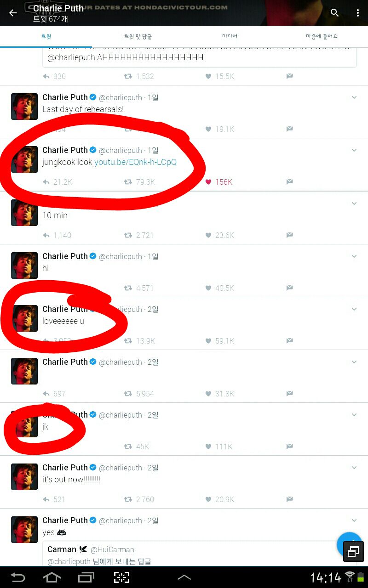Switch to the 미디어 tab
368x588 pixels.
point(230,36)
